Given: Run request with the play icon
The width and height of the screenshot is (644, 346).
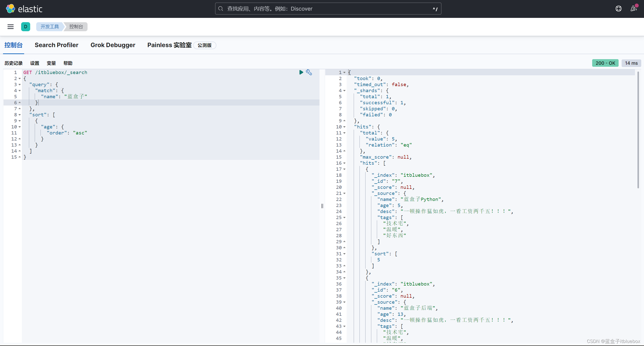Looking at the screenshot, I should coord(301,73).
